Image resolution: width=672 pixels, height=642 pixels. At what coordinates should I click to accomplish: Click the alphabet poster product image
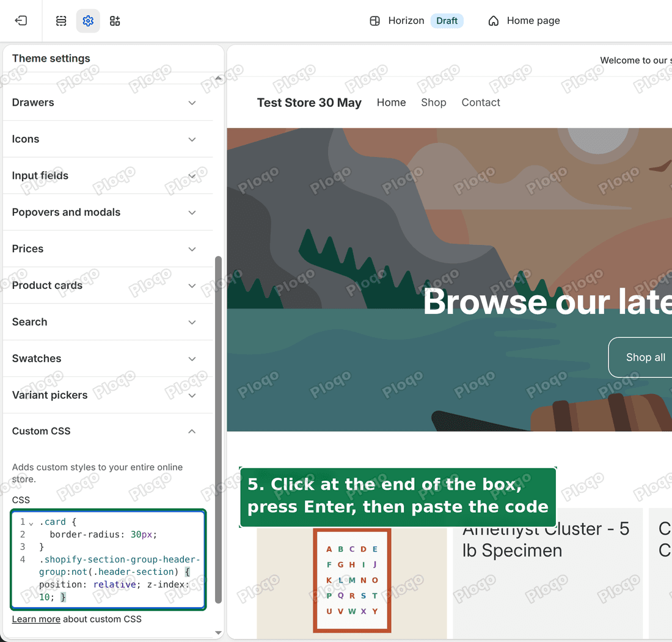point(352,580)
